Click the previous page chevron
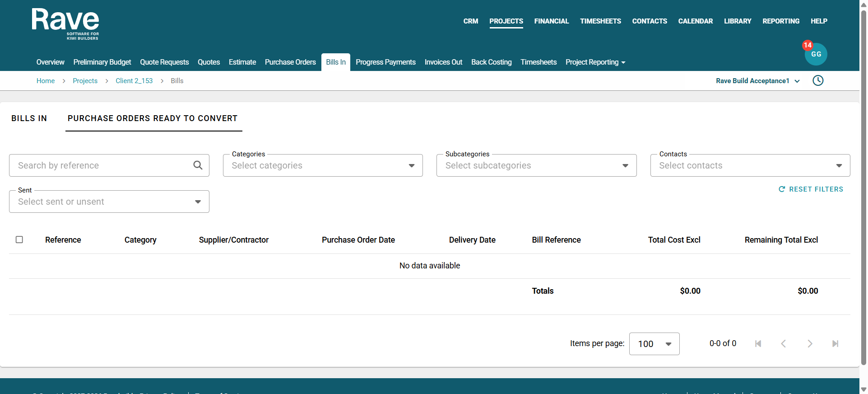 point(784,344)
